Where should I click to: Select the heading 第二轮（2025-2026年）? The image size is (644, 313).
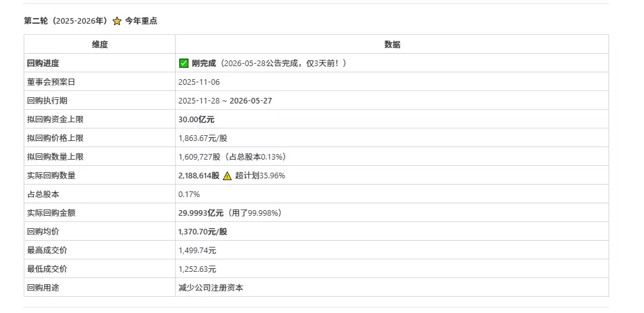point(67,21)
